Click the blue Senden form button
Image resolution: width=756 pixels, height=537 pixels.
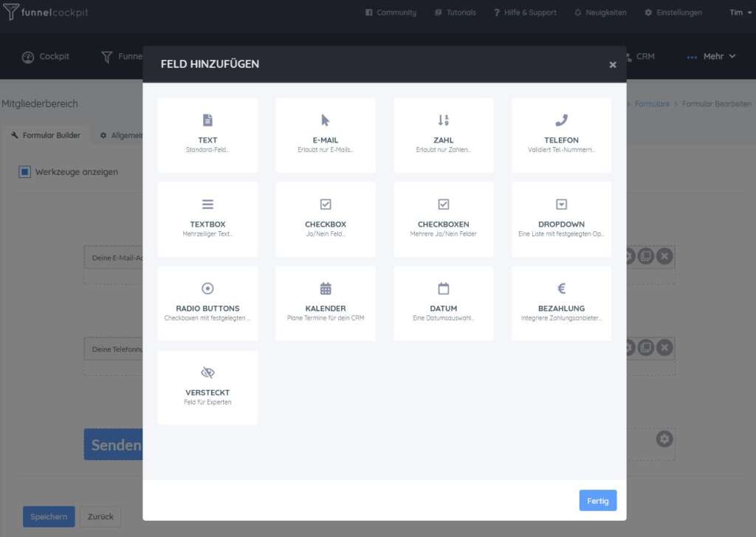click(114, 445)
